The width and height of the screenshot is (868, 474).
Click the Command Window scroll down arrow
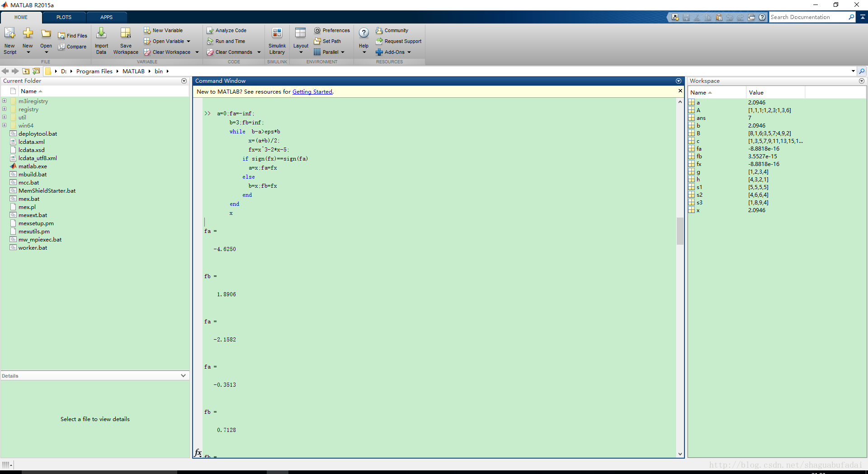pos(680,454)
